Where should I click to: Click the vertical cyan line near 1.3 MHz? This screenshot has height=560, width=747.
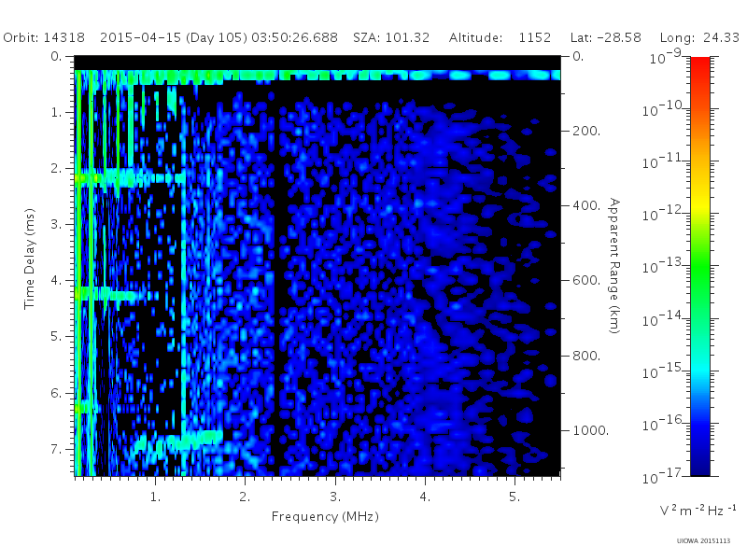183,267
